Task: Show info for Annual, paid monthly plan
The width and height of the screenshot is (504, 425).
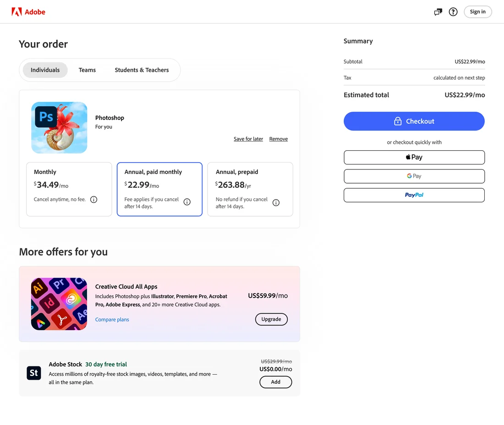Action: coord(187,202)
